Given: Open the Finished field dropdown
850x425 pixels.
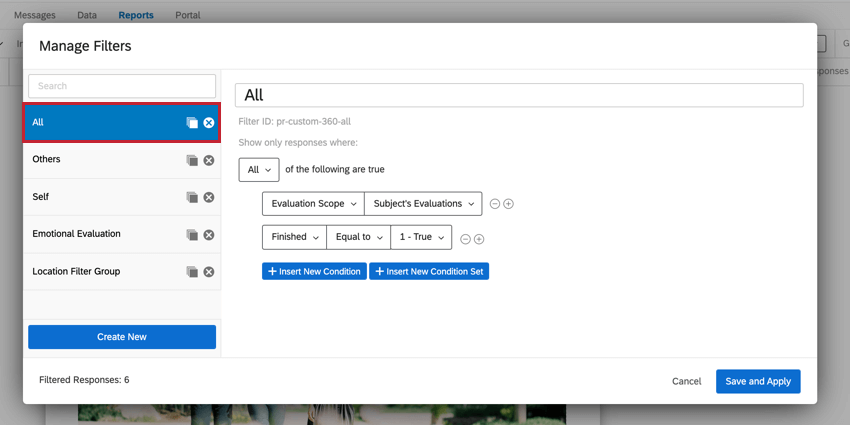Looking at the screenshot, I should (x=294, y=237).
